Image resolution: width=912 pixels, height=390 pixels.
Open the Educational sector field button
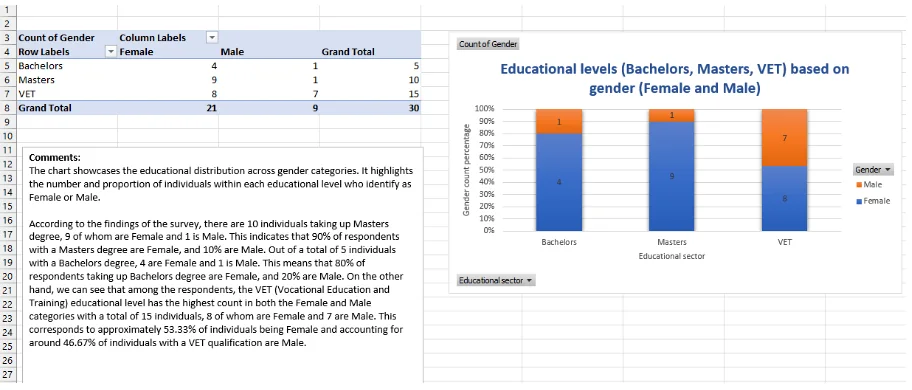pyautogui.click(x=496, y=281)
